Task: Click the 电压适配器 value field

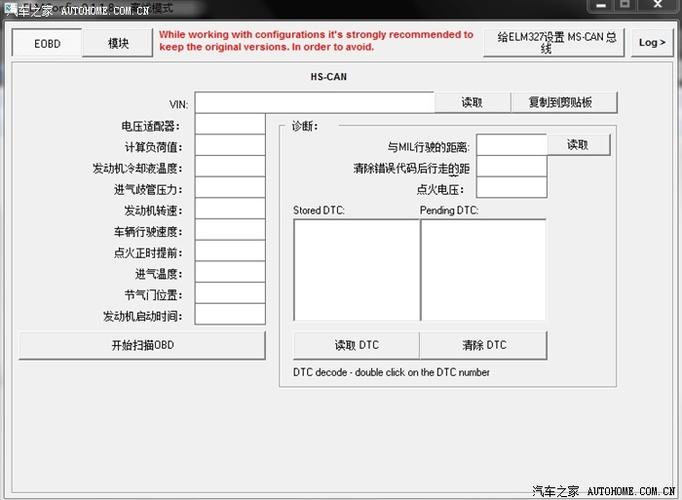Action: pyautogui.click(x=230, y=124)
